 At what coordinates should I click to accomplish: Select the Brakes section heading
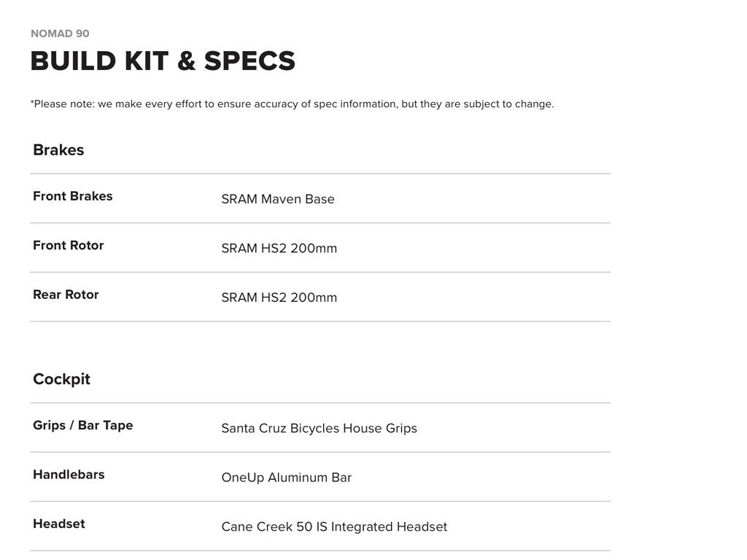coord(58,150)
